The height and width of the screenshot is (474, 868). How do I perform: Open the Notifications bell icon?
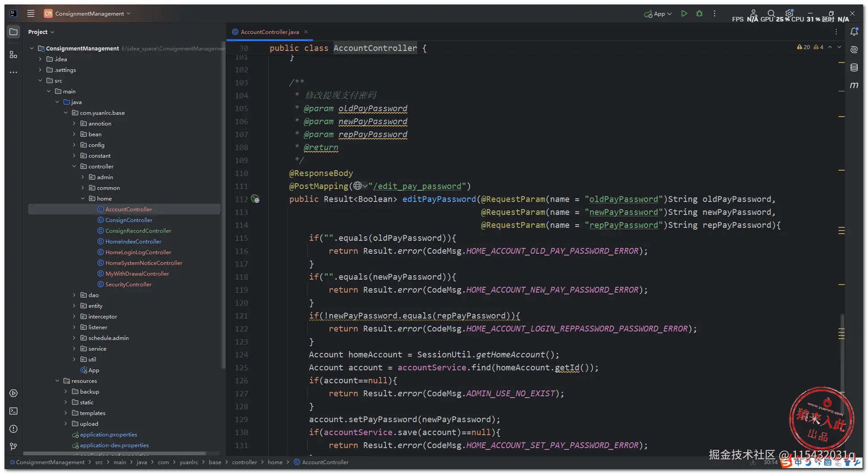[x=854, y=32]
